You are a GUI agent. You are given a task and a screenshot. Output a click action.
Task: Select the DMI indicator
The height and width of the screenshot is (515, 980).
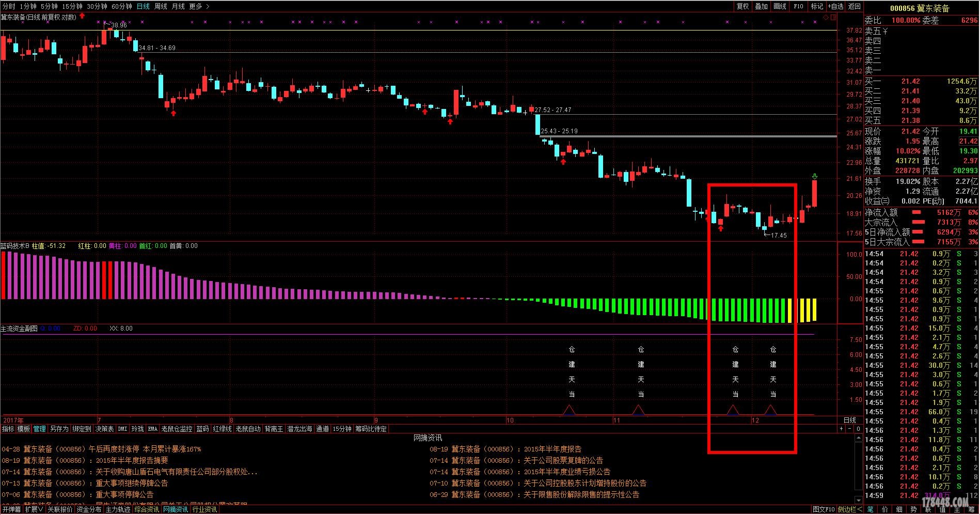(122, 429)
